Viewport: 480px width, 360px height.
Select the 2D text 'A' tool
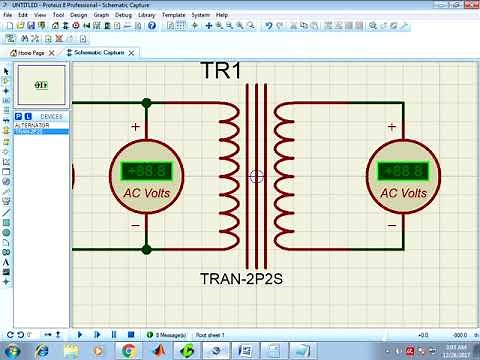(x=6, y=262)
